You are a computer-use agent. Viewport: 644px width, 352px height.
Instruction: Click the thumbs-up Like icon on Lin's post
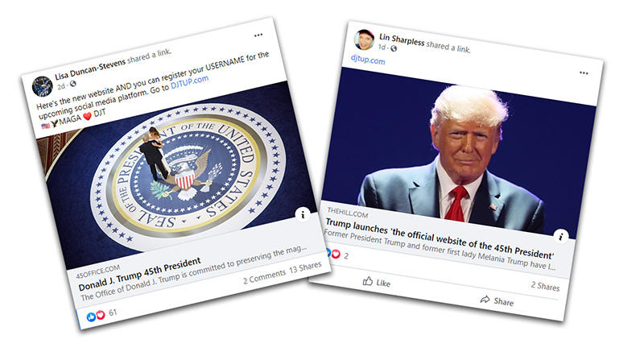(368, 281)
